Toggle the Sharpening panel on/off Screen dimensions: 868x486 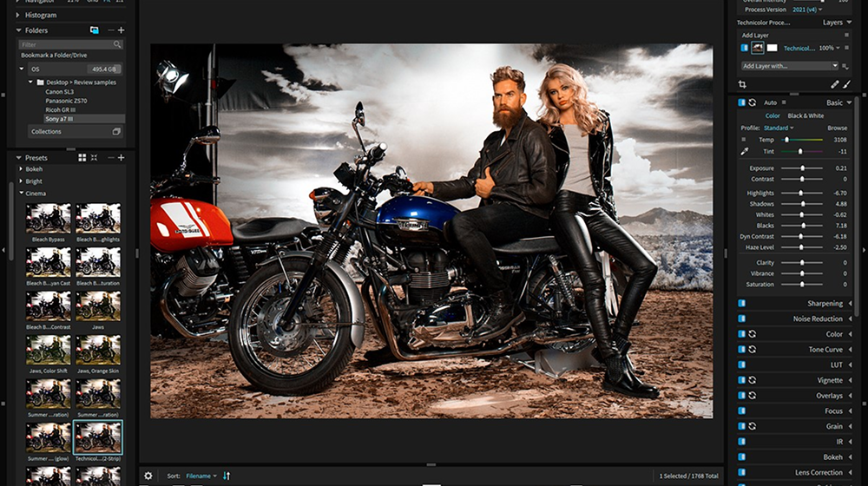click(x=742, y=304)
